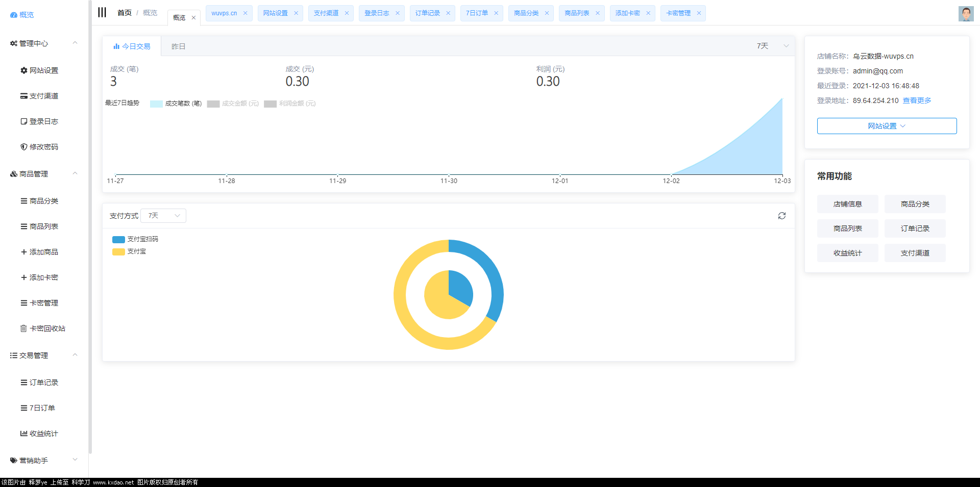Viewport: 980px width, 487px height.
Task: Click the sidebar collapse hamburger icon
Action: [x=102, y=12]
